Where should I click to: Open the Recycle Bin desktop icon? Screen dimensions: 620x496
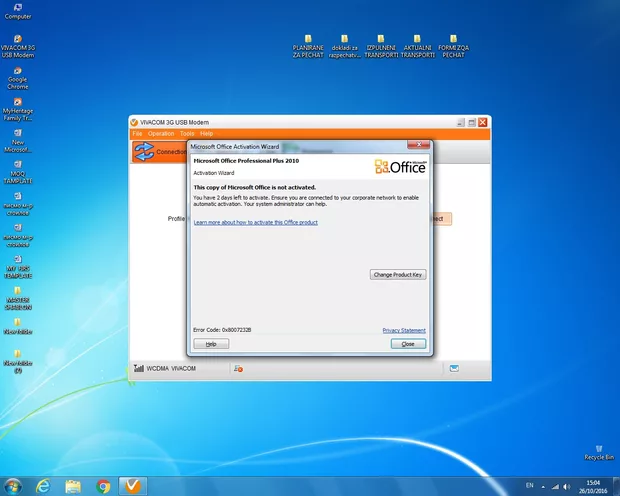click(x=598, y=449)
